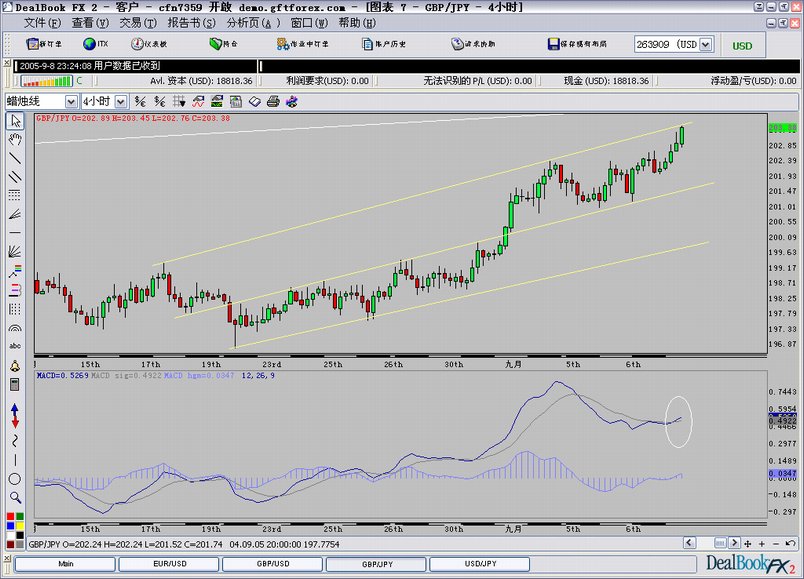Screen dimensions: 804x579
Task: Click chart scroll left arrow button
Action: [689, 543]
